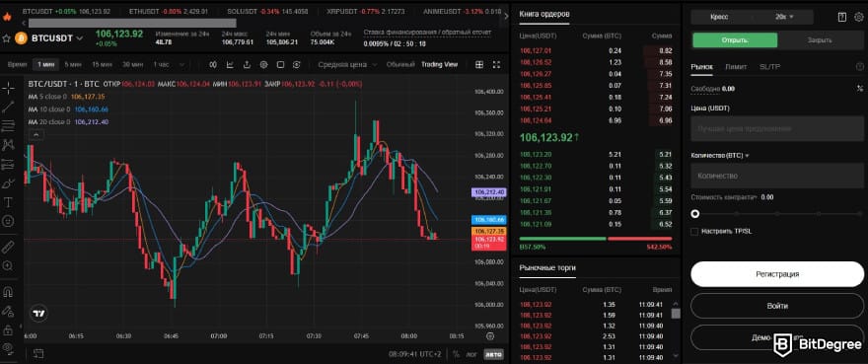Select the brush drawing tool
The height and width of the screenshot is (364, 868).
8,182
